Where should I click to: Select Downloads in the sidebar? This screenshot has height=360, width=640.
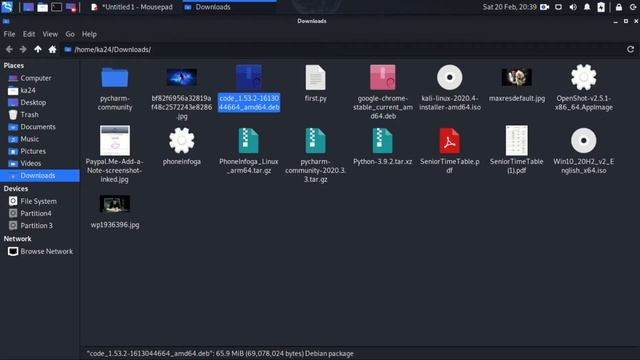click(x=40, y=176)
